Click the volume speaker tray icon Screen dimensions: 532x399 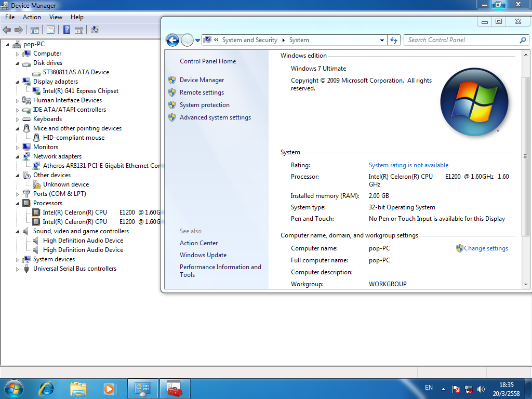(x=481, y=389)
